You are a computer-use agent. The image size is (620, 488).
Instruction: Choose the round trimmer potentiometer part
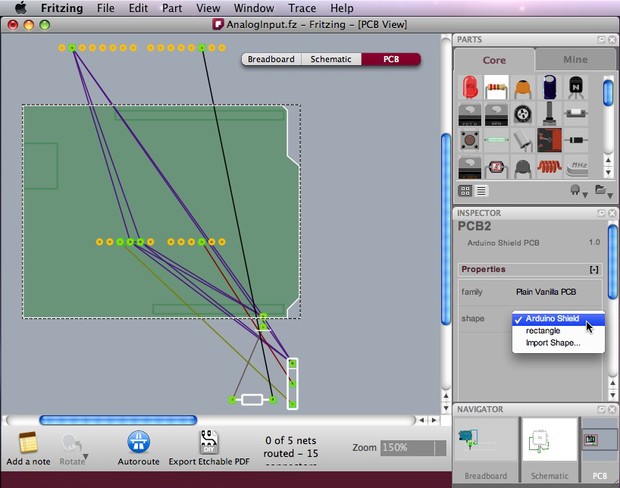click(x=522, y=114)
